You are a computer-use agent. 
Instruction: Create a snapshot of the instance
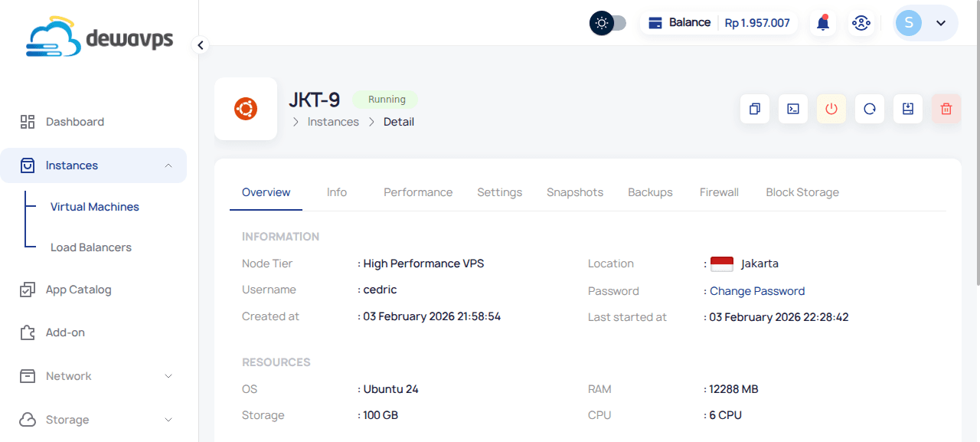pyautogui.click(x=907, y=109)
